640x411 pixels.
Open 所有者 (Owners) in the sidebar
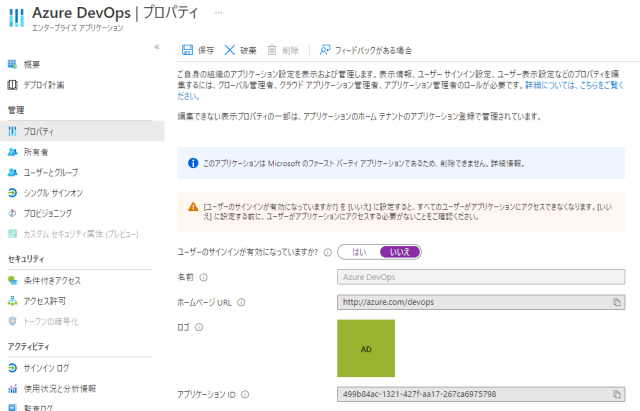pos(36,152)
